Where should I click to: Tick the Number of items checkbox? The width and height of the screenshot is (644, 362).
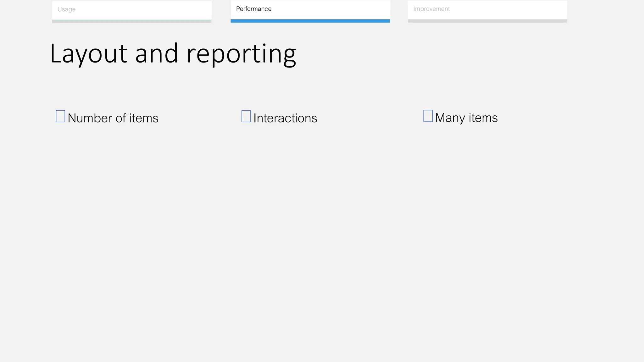(x=60, y=116)
